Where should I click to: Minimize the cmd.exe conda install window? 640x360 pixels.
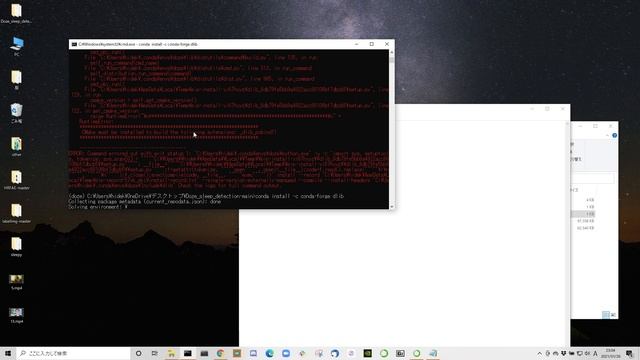356,44
